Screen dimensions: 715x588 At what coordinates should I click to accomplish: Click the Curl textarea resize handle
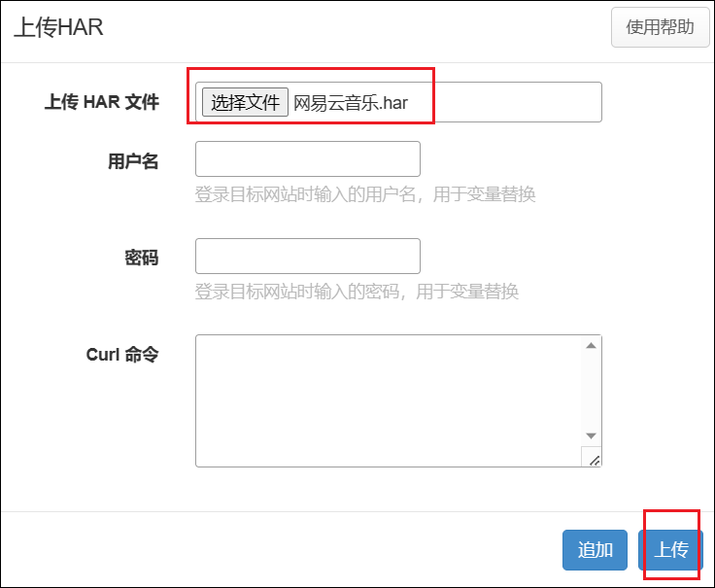pos(593,458)
